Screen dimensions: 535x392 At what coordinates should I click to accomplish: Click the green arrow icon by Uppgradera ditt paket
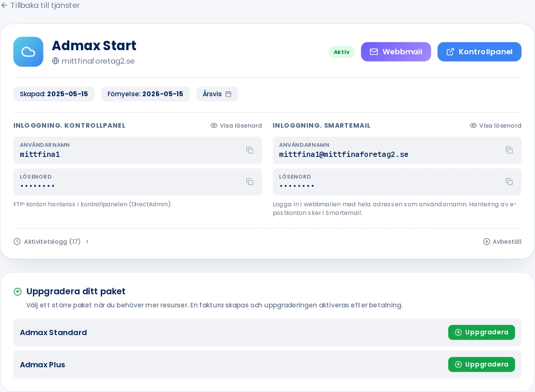tap(18, 292)
